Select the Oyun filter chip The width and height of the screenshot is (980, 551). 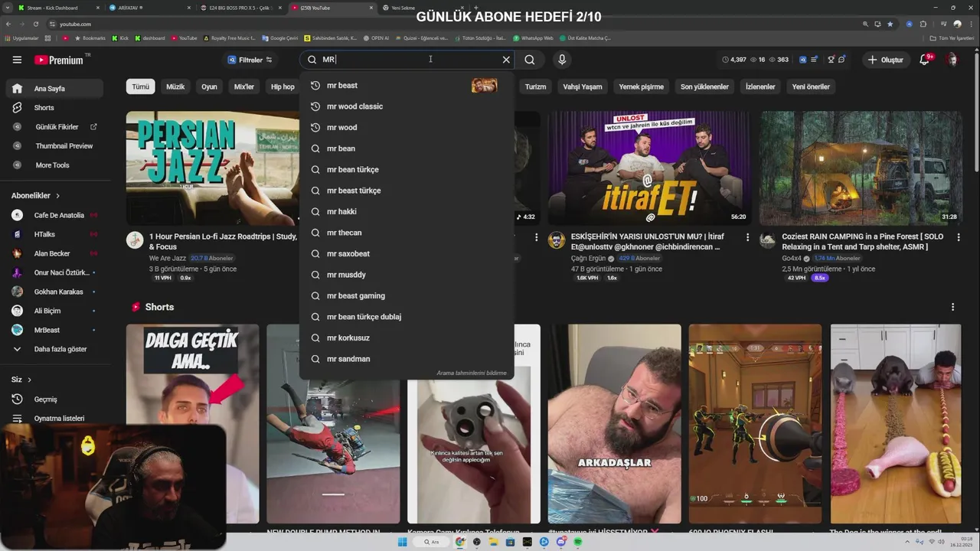[x=209, y=86]
